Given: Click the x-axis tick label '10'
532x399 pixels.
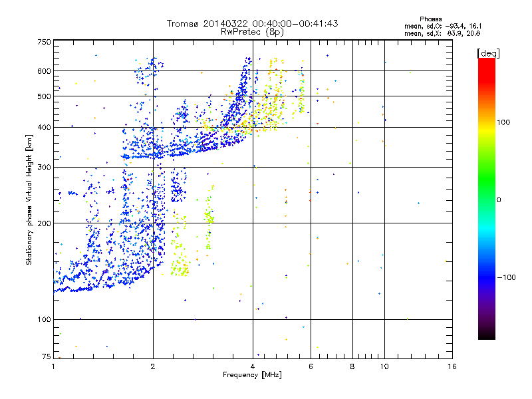Looking at the screenshot, I should click(x=384, y=366).
